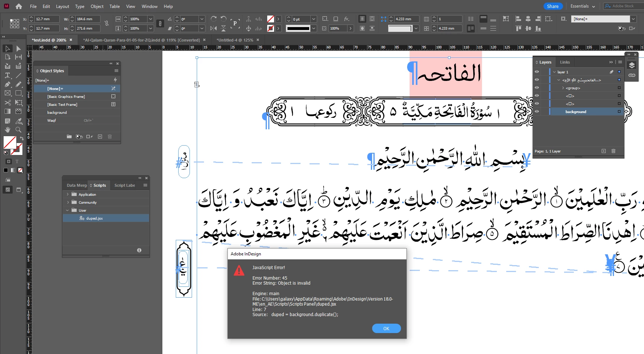Click the Home button

pos(19,6)
